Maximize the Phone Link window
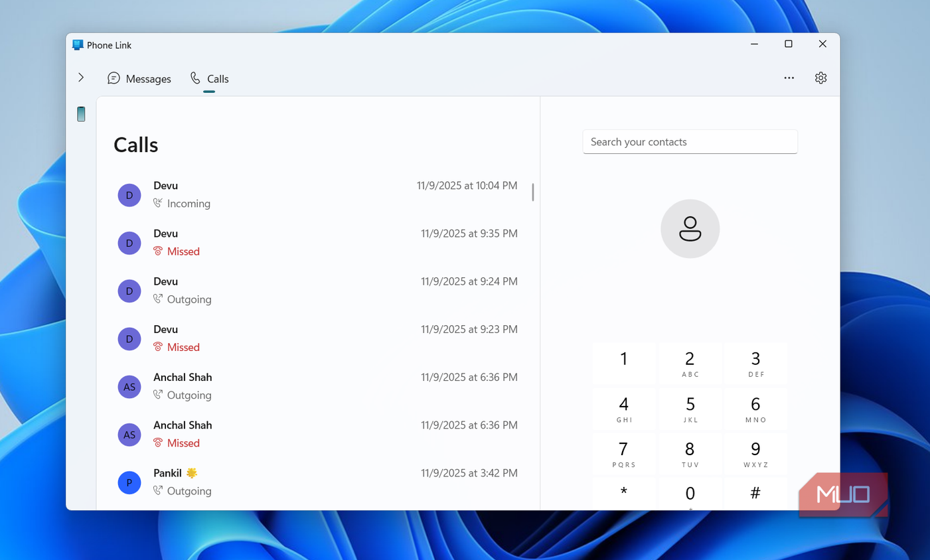The height and width of the screenshot is (560, 930). [789, 44]
